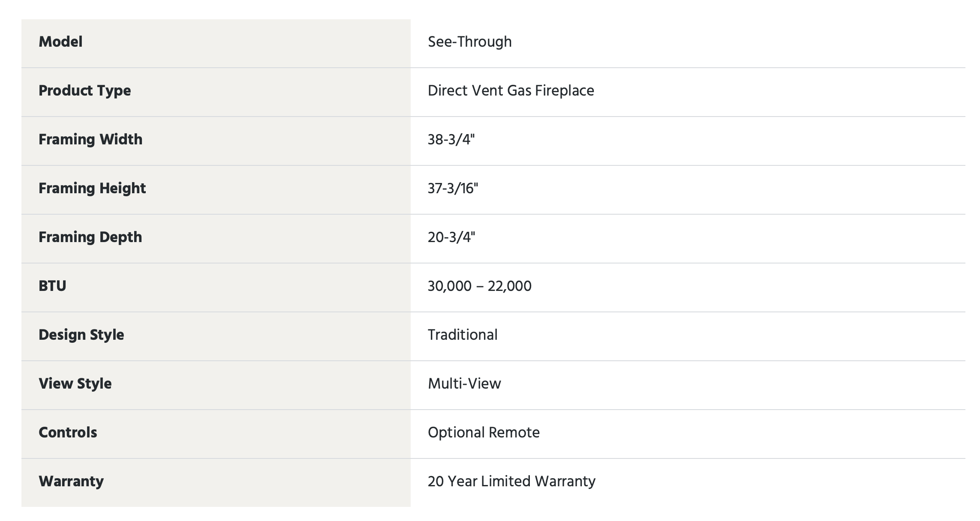Click the Framing Width label

coord(90,140)
